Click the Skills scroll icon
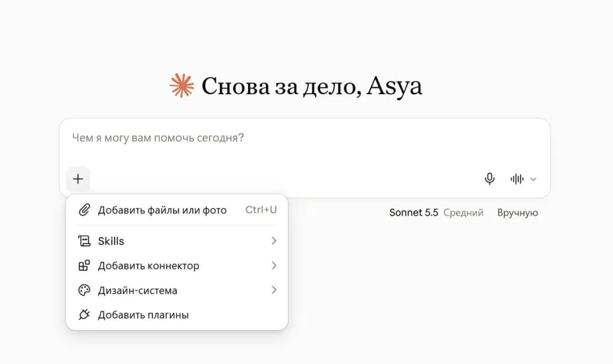Screen dimensions: 613x364 84,241
